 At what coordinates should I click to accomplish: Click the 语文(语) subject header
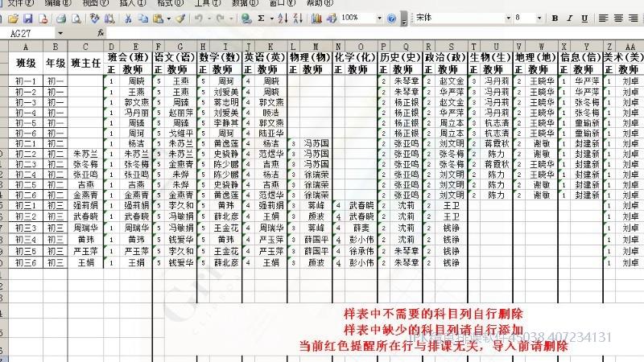coord(175,57)
